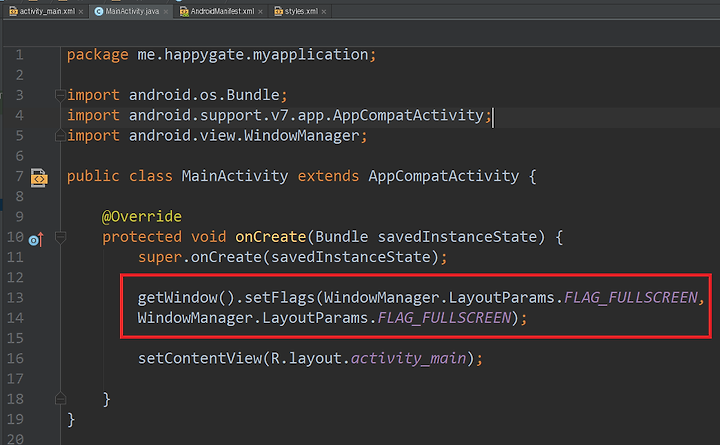Click the extends keyword on line 7

click(328, 176)
